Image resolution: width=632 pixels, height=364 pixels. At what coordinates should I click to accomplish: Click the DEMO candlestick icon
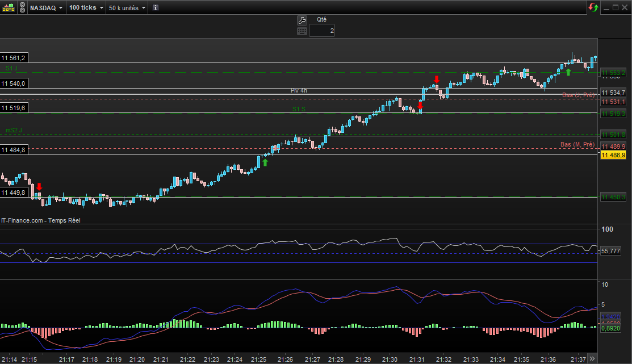coord(9,8)
